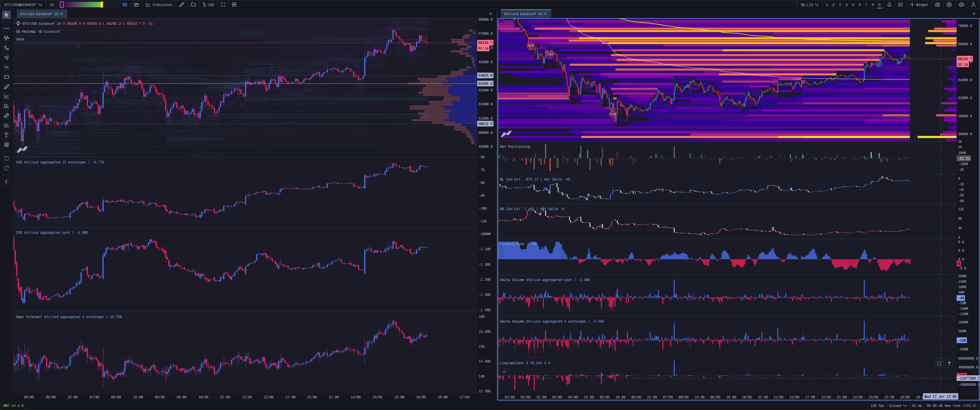
Task: Redo the last drawing action
Action: pos(7,168)
